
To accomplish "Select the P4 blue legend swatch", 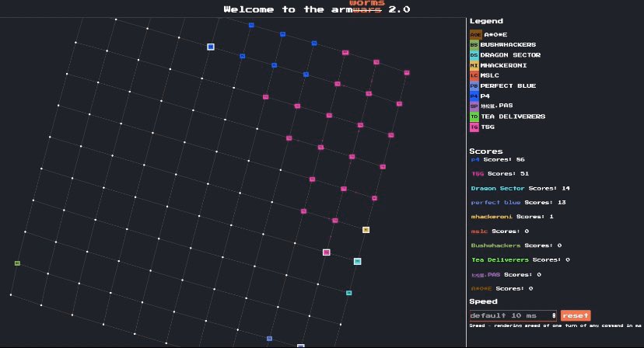I will (x=474, y=96).
